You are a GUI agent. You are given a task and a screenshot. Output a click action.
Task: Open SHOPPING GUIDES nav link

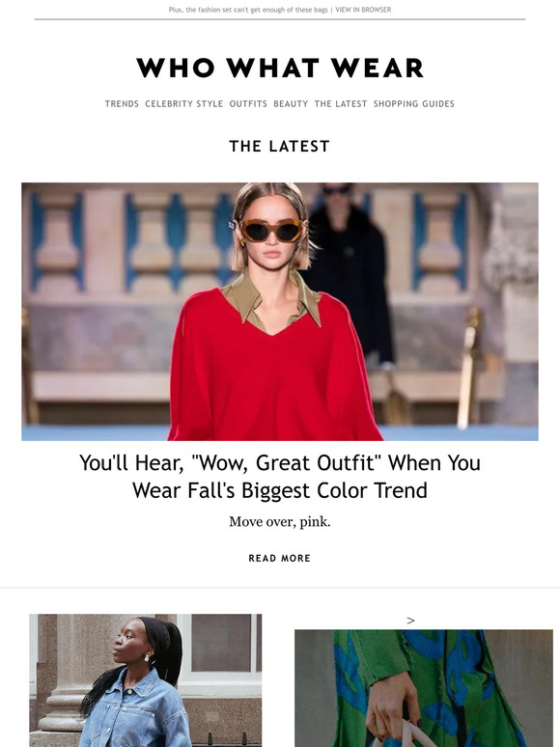[413, 104]
